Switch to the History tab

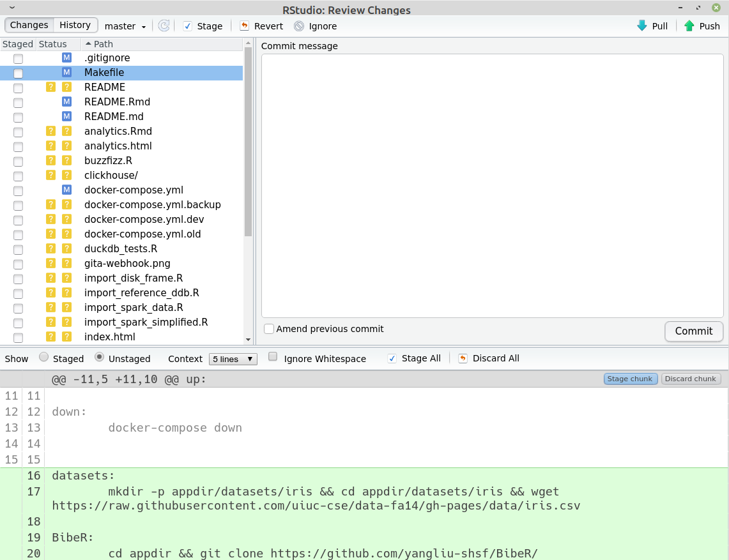(x=75, y=25)
